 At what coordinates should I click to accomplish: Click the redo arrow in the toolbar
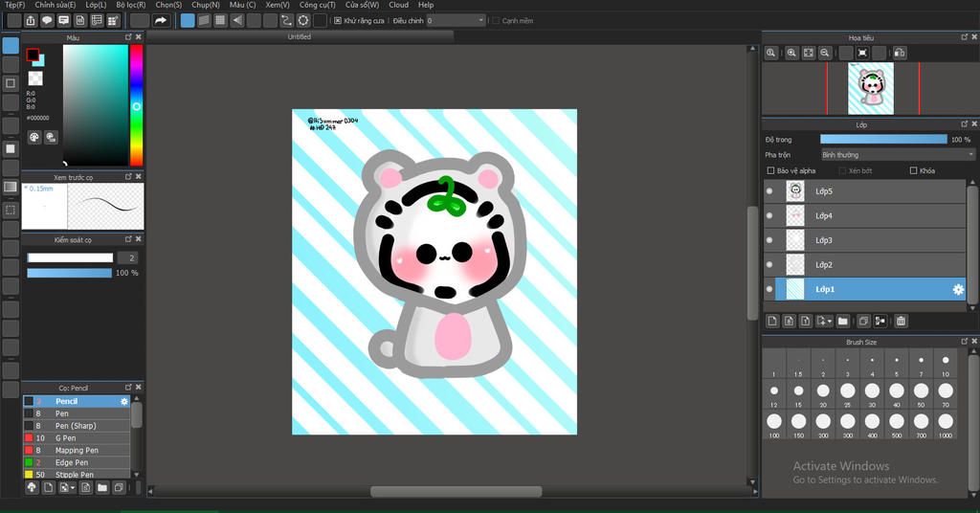coord(161,21)
